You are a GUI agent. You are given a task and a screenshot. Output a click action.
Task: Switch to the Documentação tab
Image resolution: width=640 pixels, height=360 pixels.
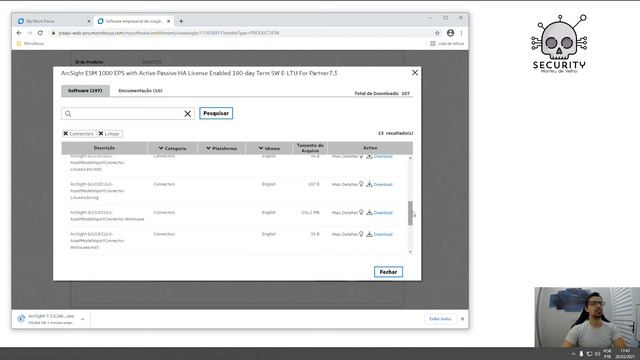[140, 91]
